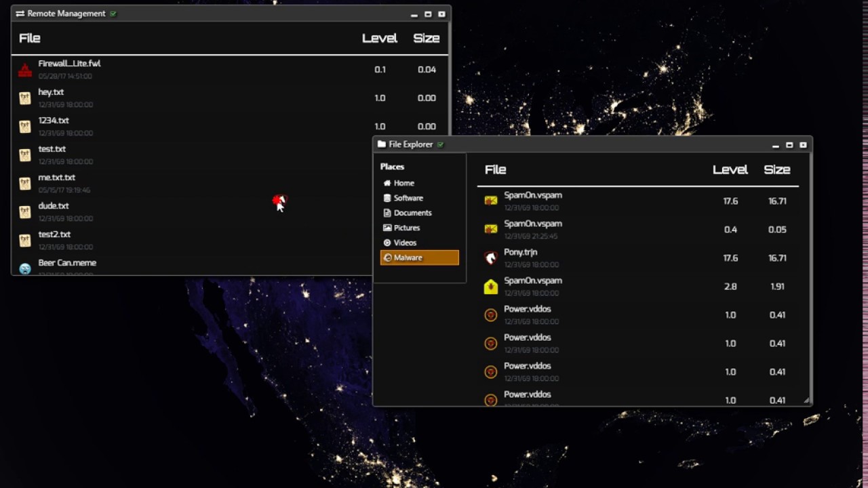The width and height of the screenshot is (868, 488).
Task: Sort by File column in Remote Management
Action: (30, 39)
